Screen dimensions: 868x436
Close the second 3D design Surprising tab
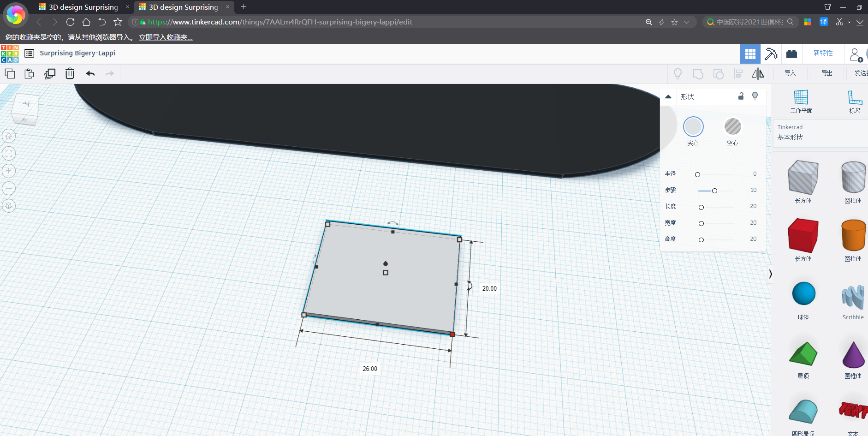tap(227, 7)
